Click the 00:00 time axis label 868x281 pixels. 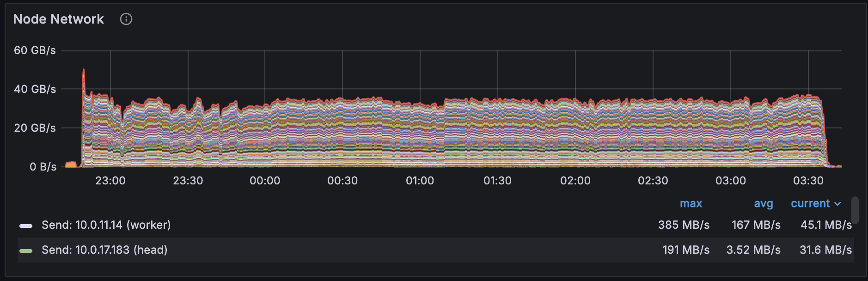point(265,181)
